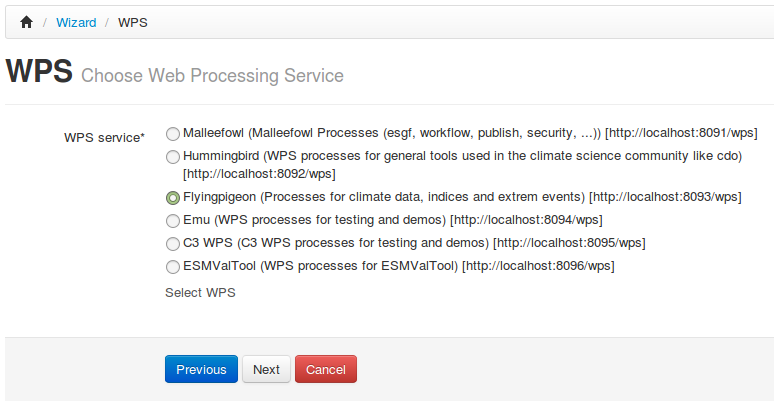Click the Select WPS help text
Viewport: 774px width, 412px height.
[200, 293]
